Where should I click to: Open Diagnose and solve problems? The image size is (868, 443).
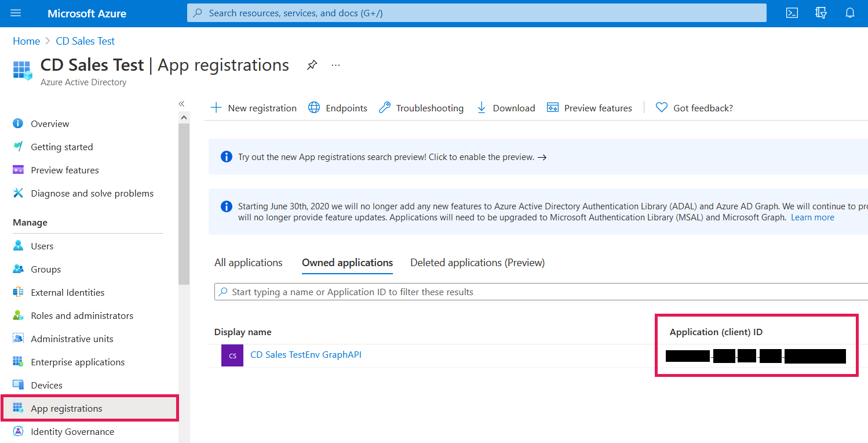click(92, 193)
